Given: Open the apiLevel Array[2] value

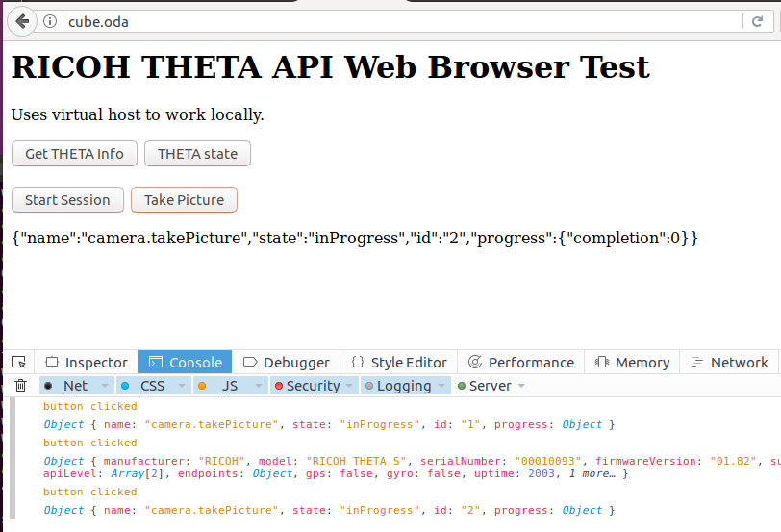Looking at the screenshot, I should [137, 473].
